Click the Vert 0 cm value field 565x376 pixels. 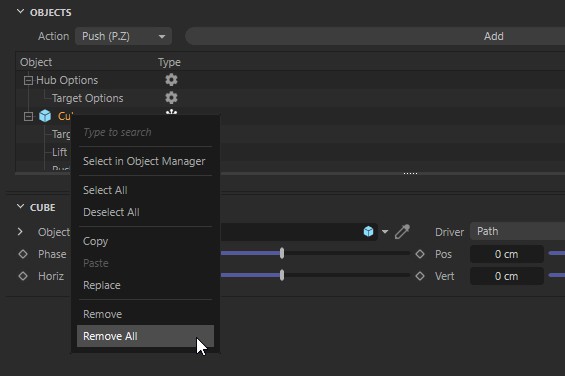pyautogui.click(x=507, y=276)
